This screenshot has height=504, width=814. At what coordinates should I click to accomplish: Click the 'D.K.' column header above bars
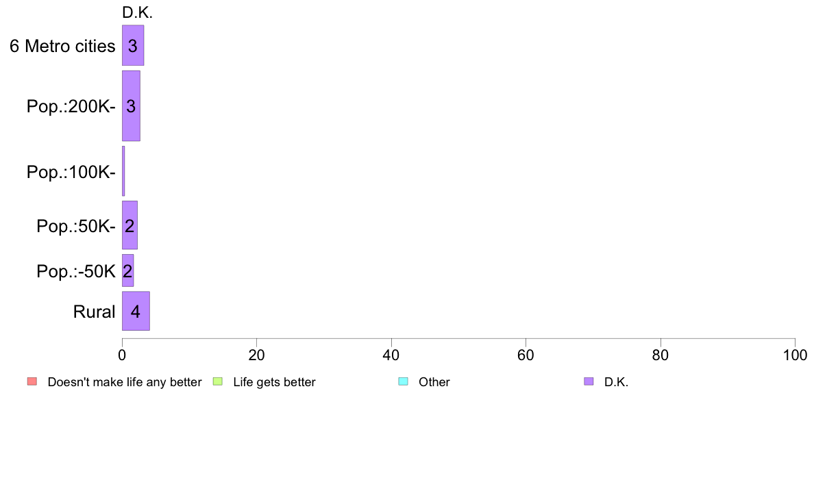(137, 12)
